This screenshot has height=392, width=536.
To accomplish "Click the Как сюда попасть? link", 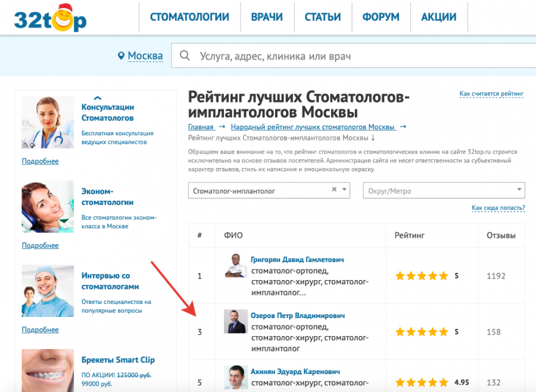I will [x=498, y=208].
